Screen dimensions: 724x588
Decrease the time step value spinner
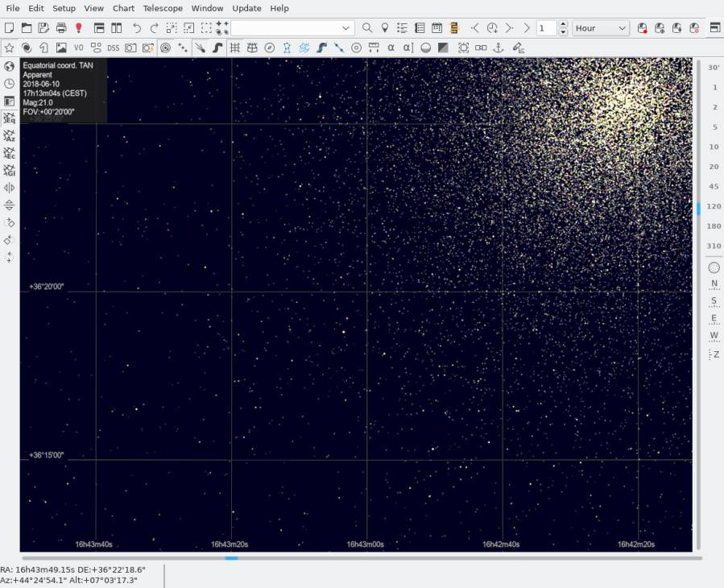(563, 32)
